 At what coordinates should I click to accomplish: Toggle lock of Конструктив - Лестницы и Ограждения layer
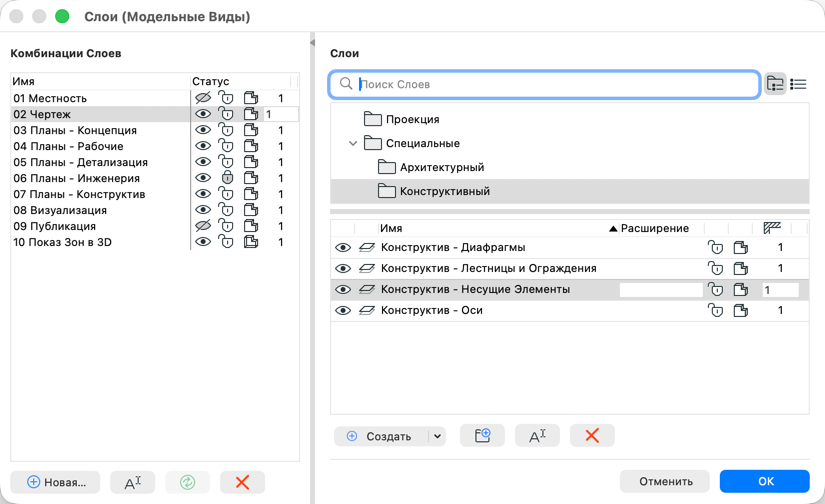[x=715, y=268]
